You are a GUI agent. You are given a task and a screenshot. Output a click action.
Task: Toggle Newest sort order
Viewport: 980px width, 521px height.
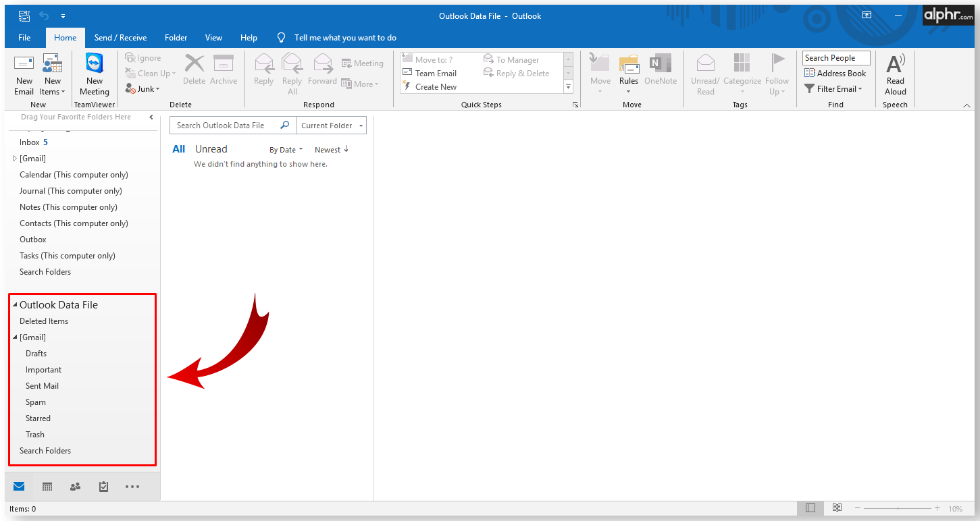[332, 150]
